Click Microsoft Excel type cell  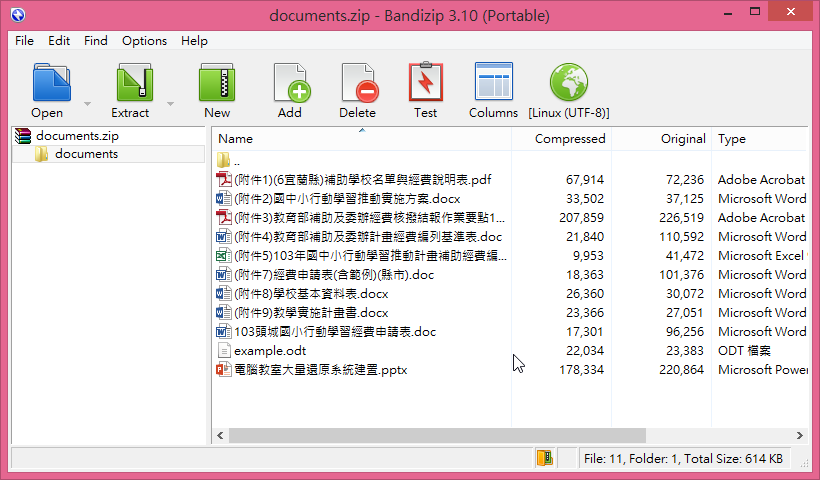[x=761, y=256]
